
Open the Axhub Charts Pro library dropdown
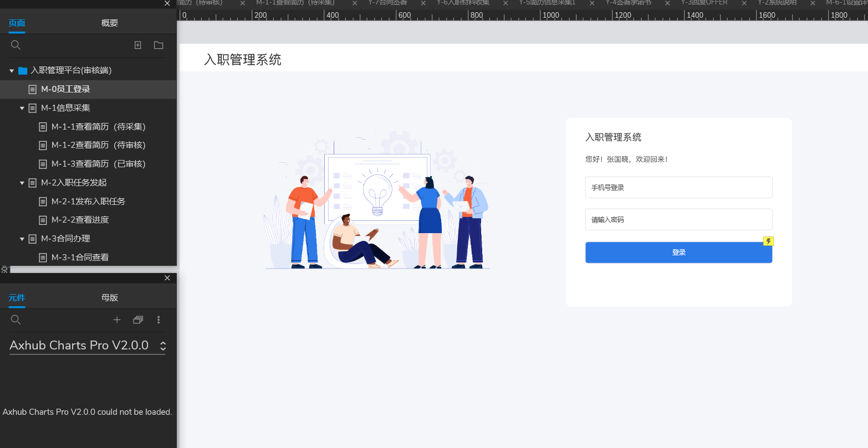[88, 346]
